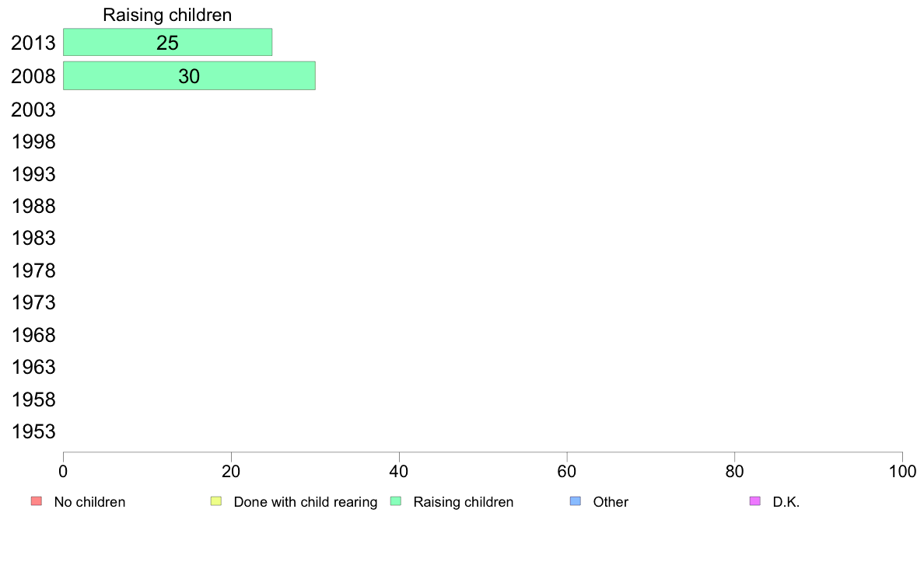Click the yellow Done with child rearing swatch
The height and width of the screenshot is (572, 924).
pos(216,501)
